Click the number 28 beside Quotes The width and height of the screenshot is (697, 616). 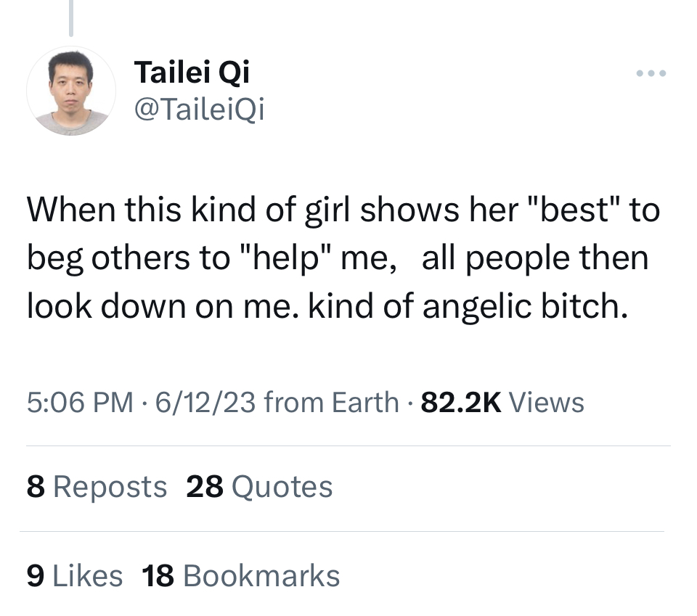[205, 486]
